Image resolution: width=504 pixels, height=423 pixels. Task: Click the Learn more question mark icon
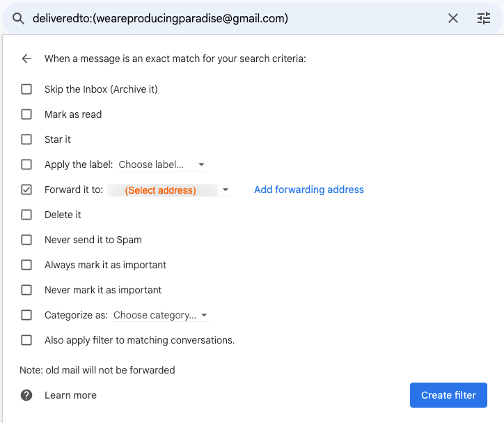click(x=26, y=395)
